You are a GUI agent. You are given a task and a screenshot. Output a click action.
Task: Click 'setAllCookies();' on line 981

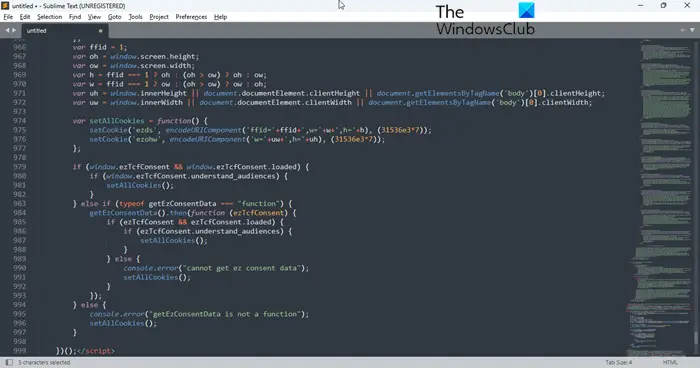coord(140,185)
